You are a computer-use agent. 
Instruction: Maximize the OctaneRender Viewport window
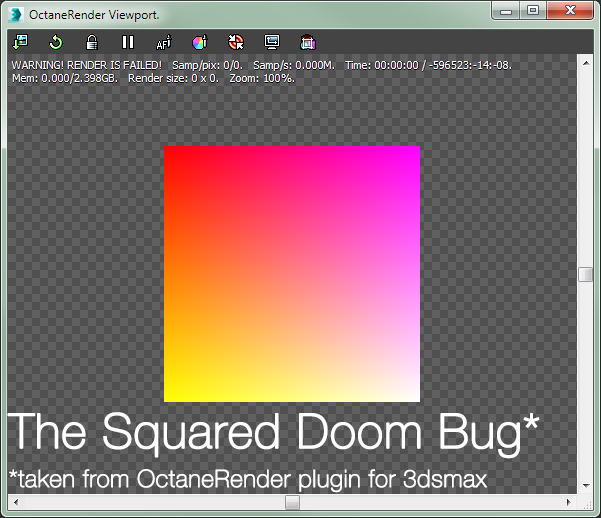click(534, 11)
